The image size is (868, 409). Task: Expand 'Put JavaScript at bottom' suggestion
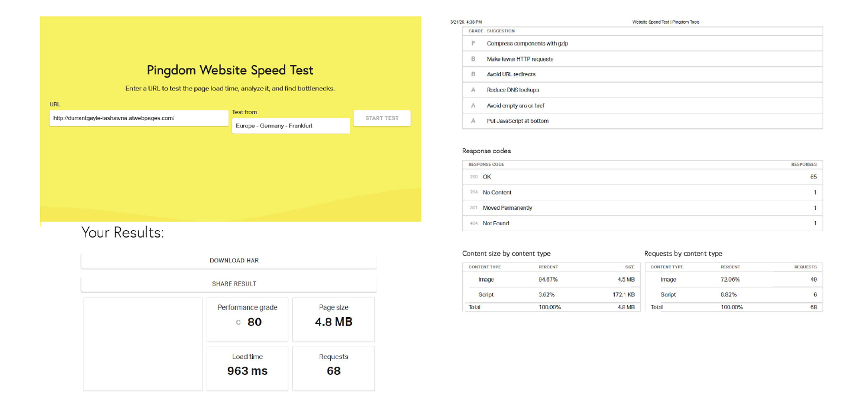[x=643, y=121]
